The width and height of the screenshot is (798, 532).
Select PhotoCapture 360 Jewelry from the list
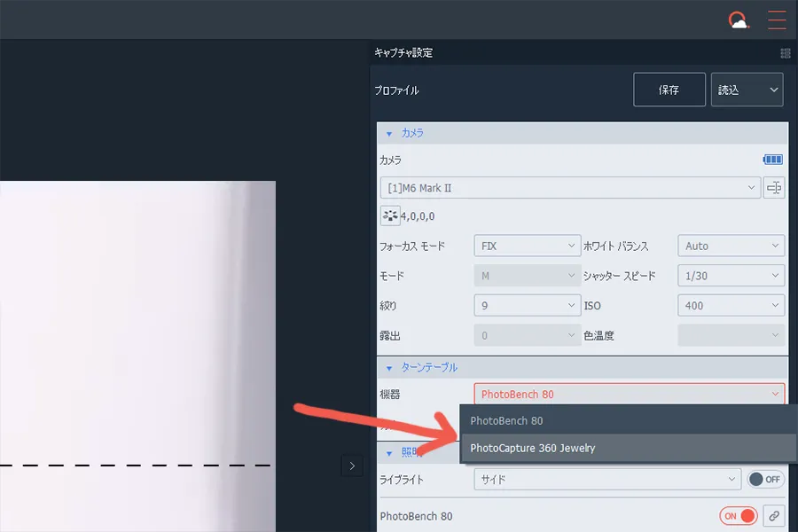pyautogui.click(x=533, y=448)
